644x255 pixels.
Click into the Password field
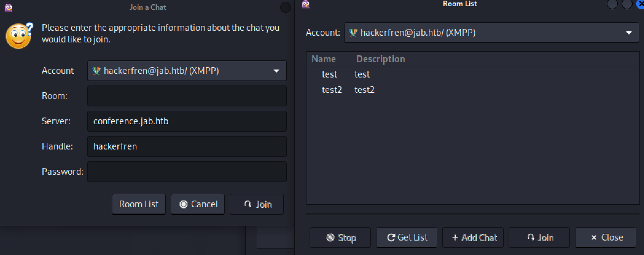pyautogui.click(x=187, y=172)
